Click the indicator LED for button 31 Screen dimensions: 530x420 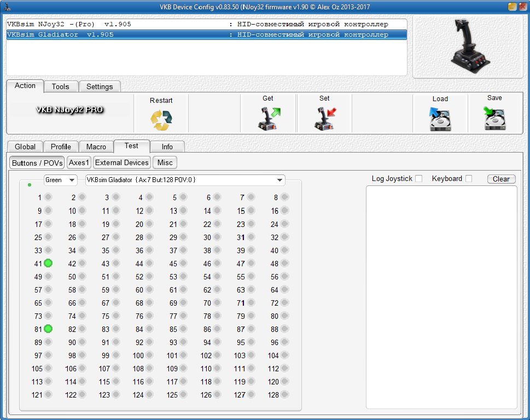[x=251, y=237]
